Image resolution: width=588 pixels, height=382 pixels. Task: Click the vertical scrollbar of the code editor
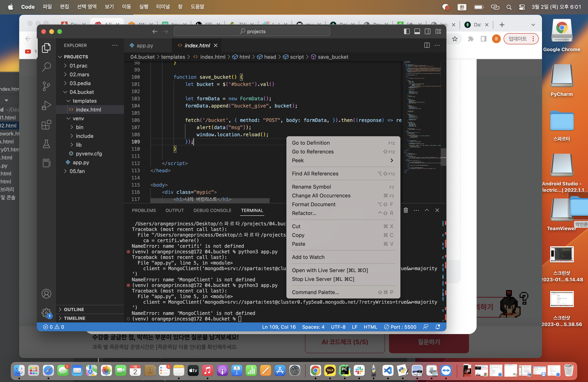[443, 157]
